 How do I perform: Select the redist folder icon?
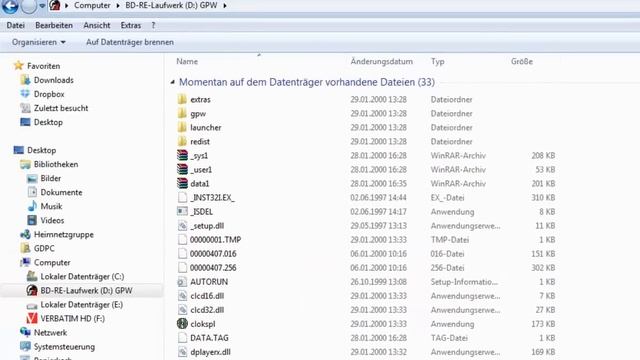182,141
